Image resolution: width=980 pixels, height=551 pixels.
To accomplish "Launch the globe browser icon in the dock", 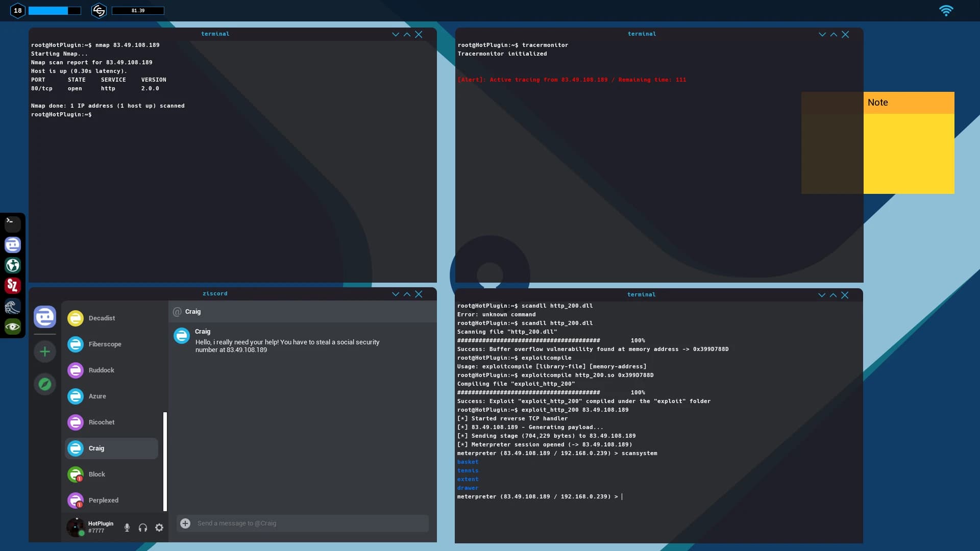I will click(13, 265).
